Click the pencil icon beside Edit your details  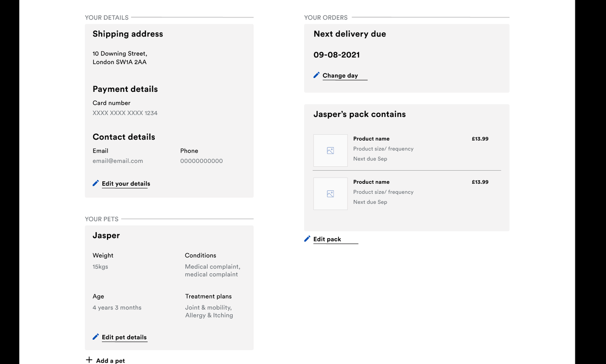click(x=96, y=183)
